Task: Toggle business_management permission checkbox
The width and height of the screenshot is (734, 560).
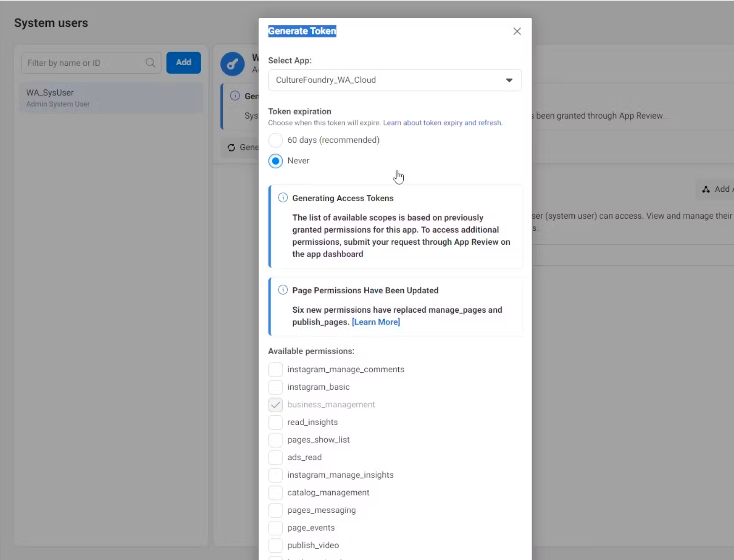Action: [276, 405]
